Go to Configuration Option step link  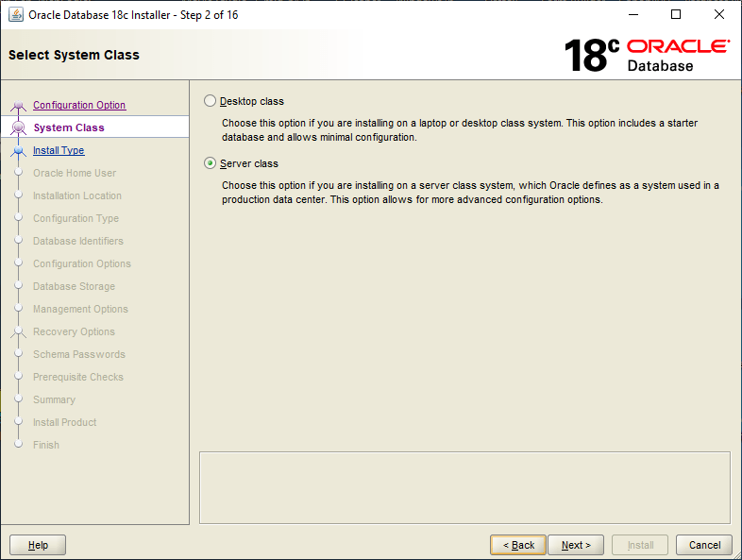tap(79, 105)
